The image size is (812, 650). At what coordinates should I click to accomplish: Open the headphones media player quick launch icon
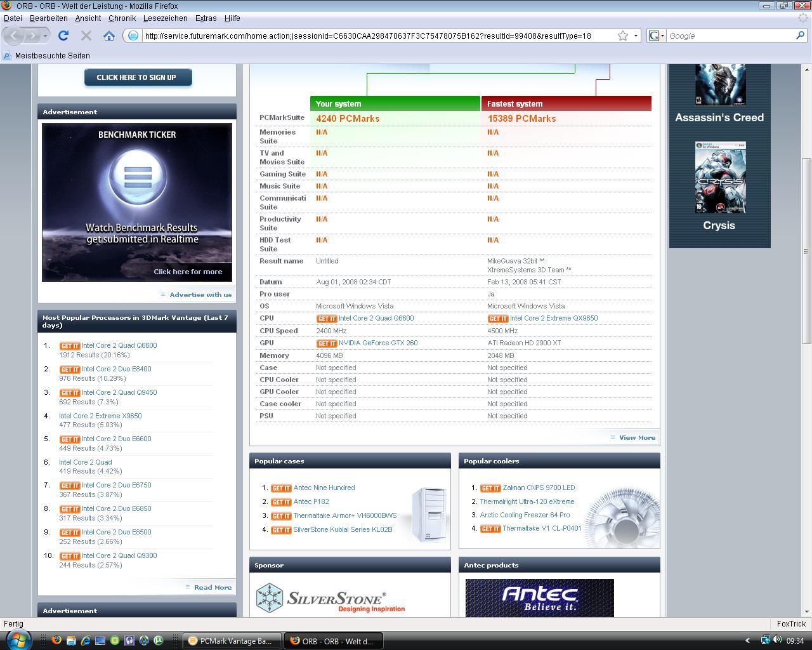[x=129, y=640]
